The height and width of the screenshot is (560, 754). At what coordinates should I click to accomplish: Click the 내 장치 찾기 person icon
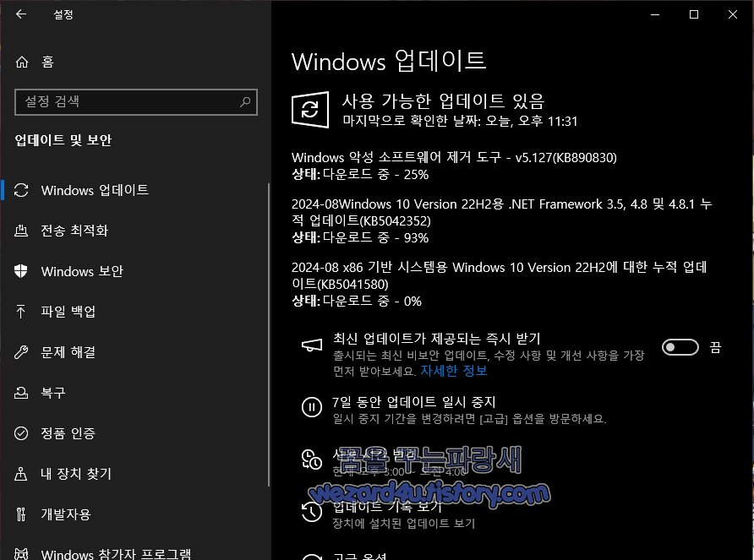(x=20, y=474)
